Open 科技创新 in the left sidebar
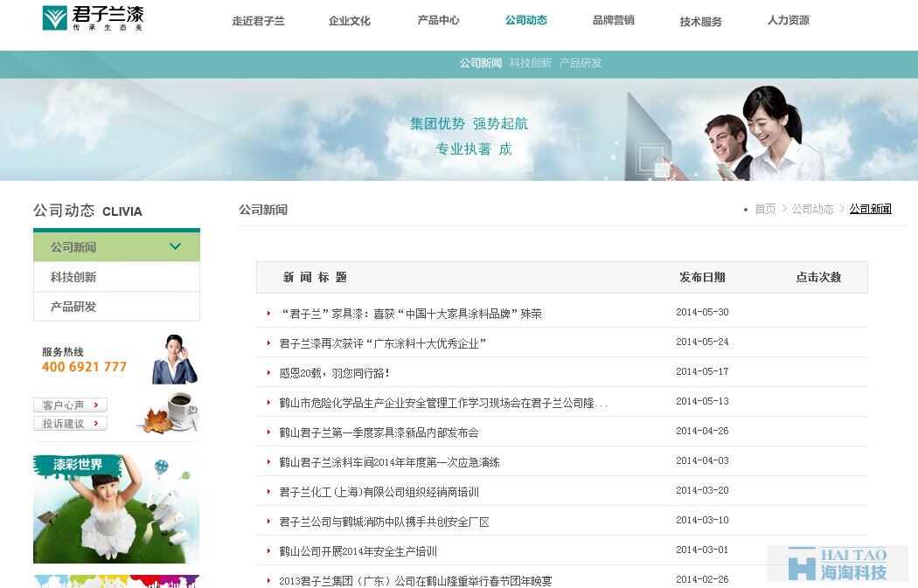This screenshot has width=918, height=588. [x=116, y=277]
